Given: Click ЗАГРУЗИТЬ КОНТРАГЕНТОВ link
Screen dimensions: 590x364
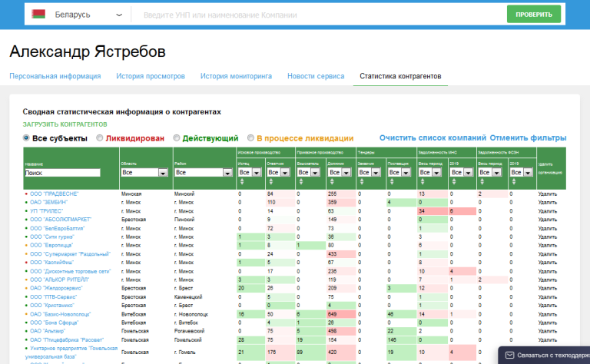Looking at the screenshot, I should pyautogui.click(x=65, y=124).
